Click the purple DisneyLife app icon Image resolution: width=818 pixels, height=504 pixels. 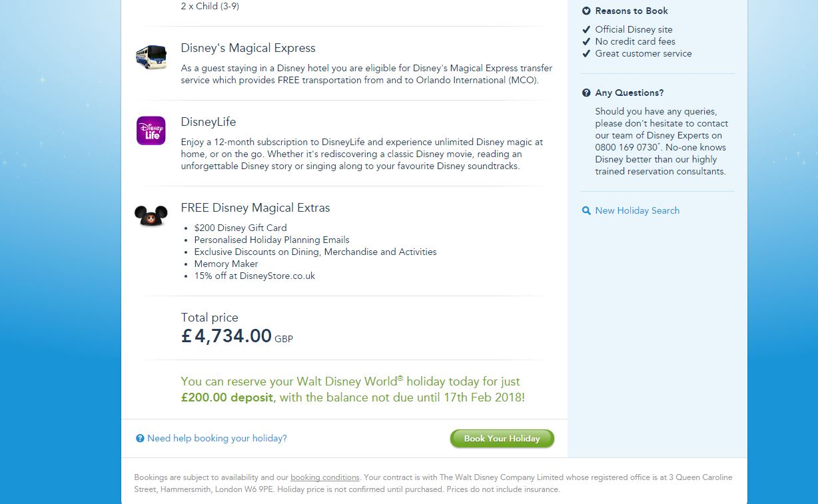[x=151, y=130]
